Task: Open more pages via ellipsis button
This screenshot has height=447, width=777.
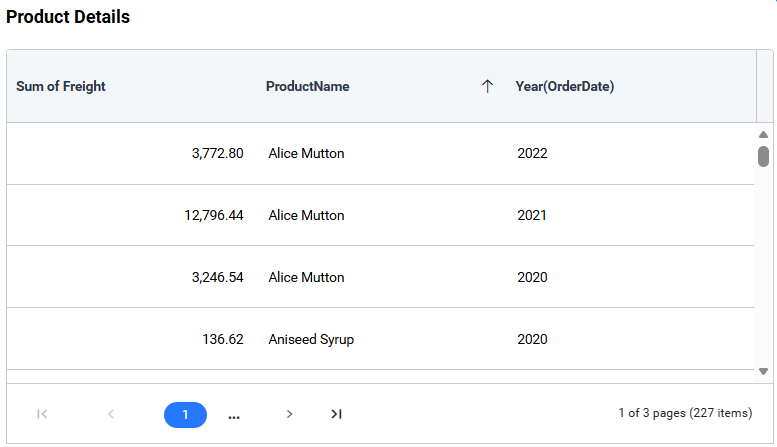Action: (x=234, y=414)
